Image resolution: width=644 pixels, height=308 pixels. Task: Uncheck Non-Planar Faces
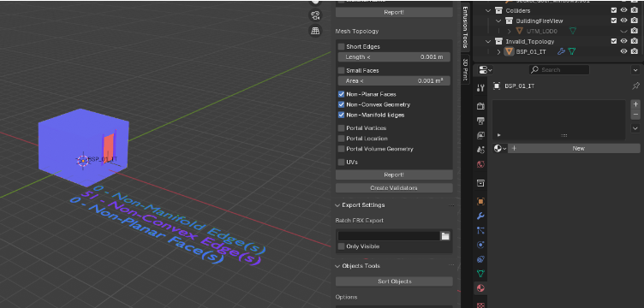(341, 94)
